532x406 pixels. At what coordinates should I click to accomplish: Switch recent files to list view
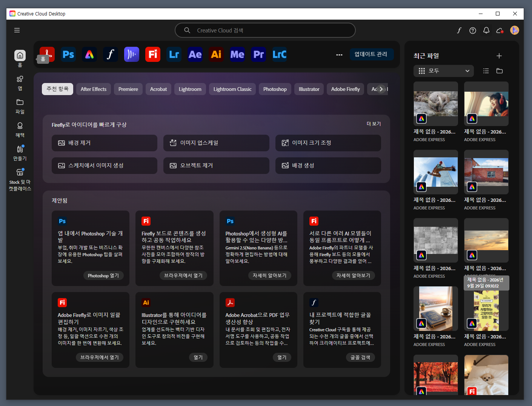pos(486,71)
